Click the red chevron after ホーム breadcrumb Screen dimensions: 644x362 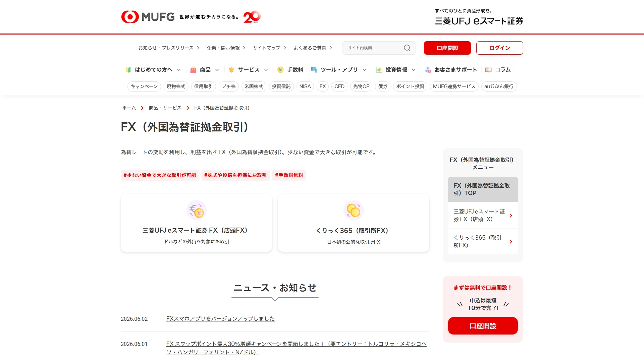pos(142,108)
